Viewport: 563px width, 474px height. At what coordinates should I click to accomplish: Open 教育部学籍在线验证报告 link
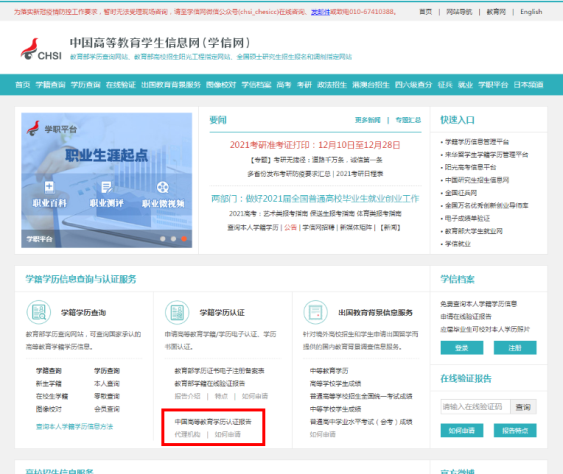click(210, 384)
